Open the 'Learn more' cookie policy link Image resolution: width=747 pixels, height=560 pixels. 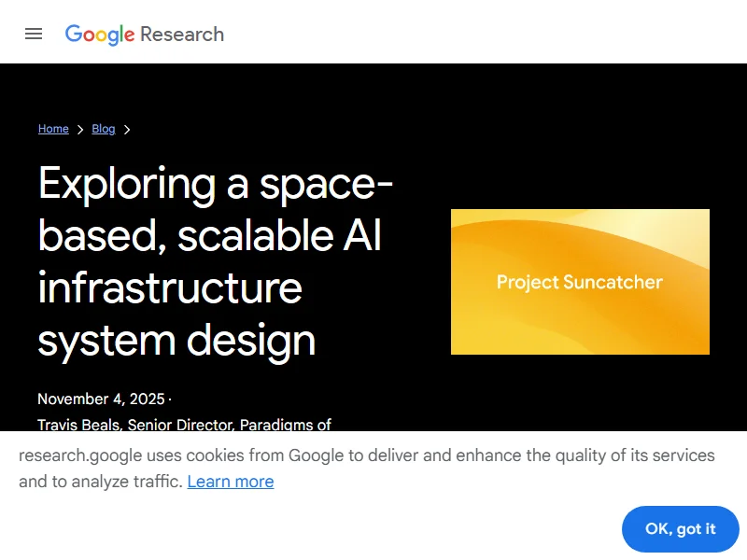tap(231, 482)
